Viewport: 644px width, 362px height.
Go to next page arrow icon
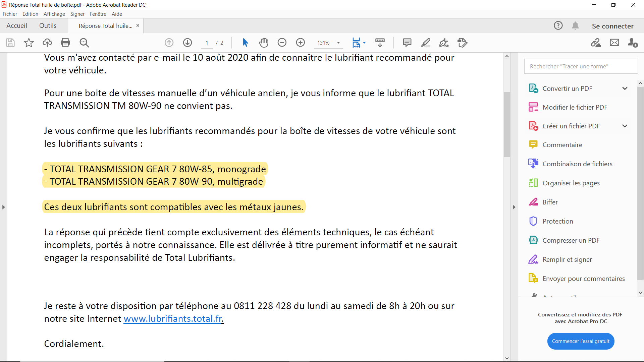coord(187,43)
